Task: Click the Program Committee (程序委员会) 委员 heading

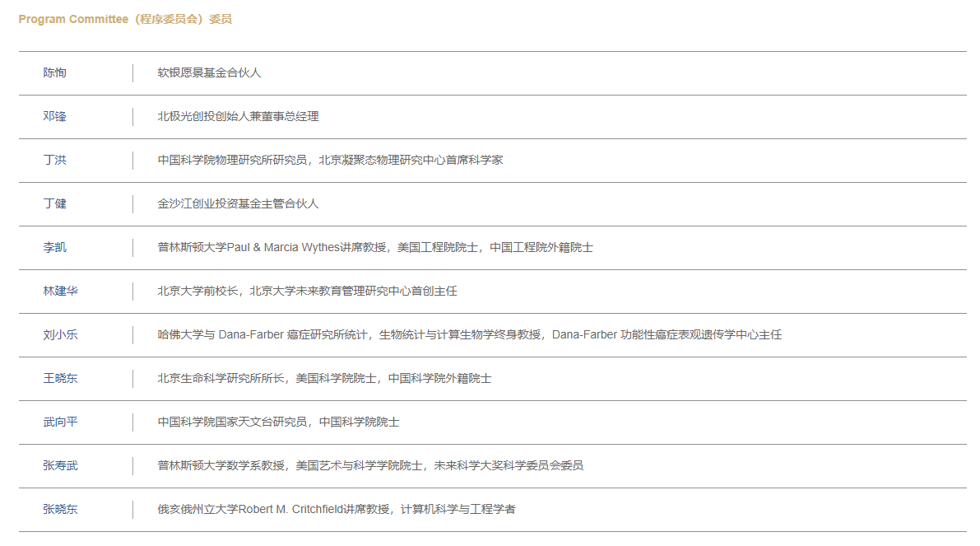Action: pyautogui.click(x=125, y=20)
